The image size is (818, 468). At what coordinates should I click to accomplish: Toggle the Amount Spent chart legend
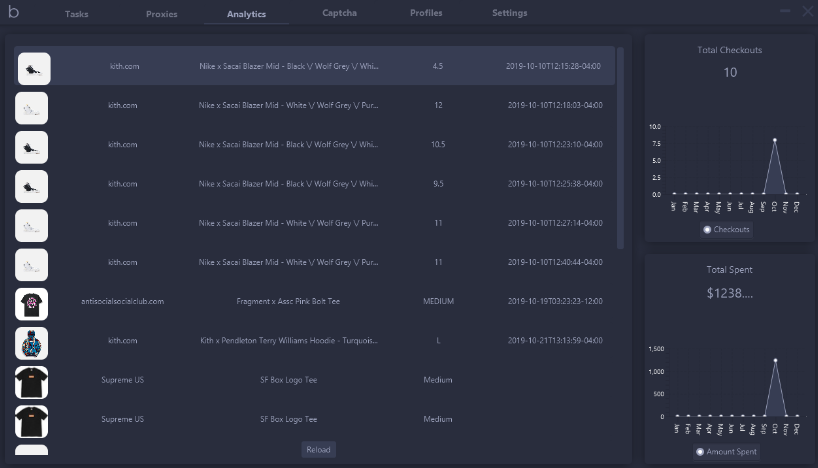coord(726,452)
